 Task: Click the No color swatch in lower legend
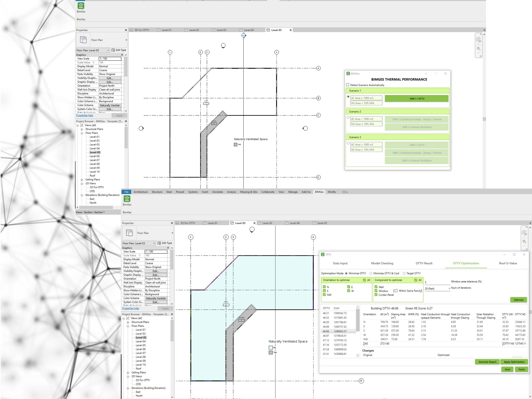[x=271, y=348]
